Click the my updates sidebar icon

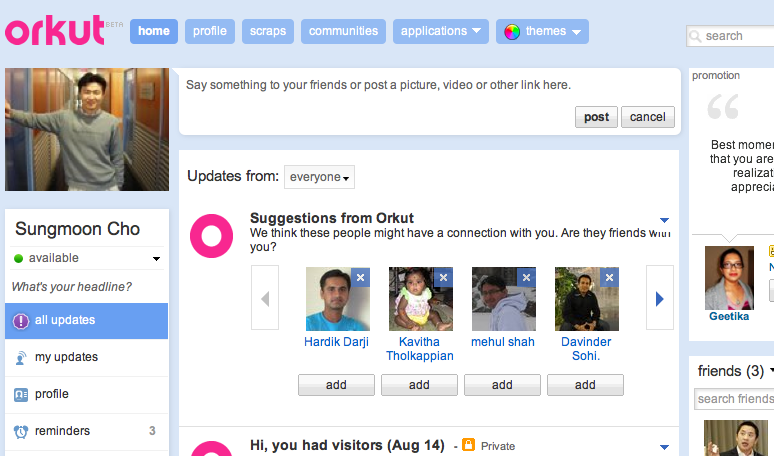tap(21, 358)
